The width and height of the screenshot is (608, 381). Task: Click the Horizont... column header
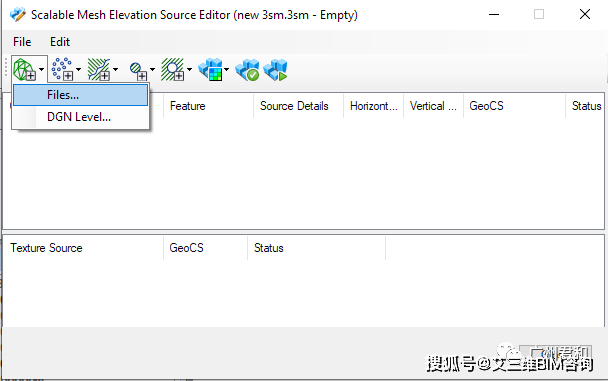click(373, 106)
